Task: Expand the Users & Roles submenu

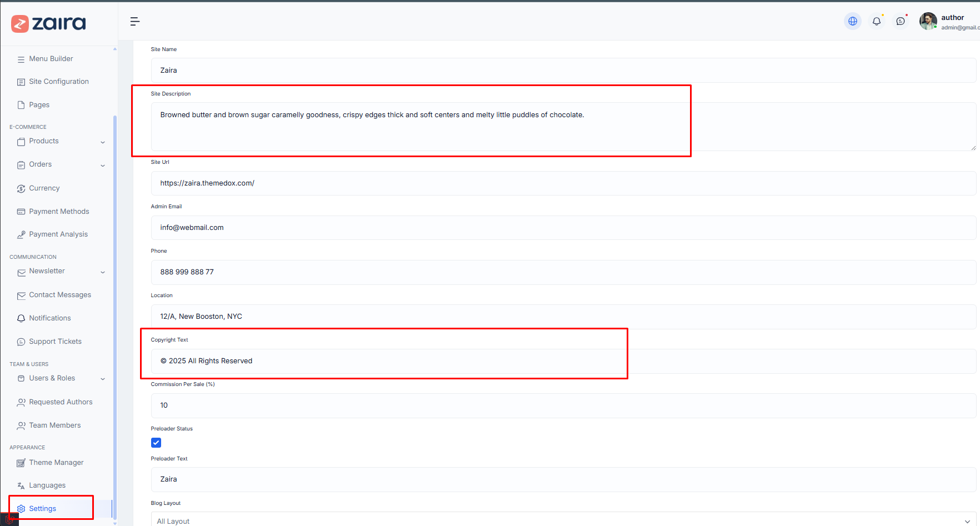Action: [x=103, y=379]
